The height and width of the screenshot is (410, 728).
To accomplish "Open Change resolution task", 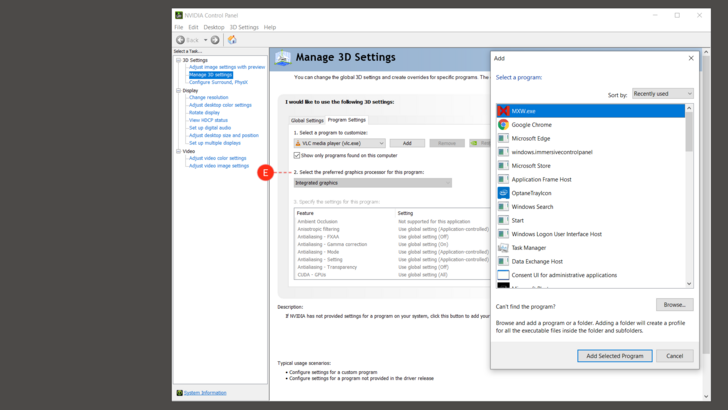I will tap(208, 98).
